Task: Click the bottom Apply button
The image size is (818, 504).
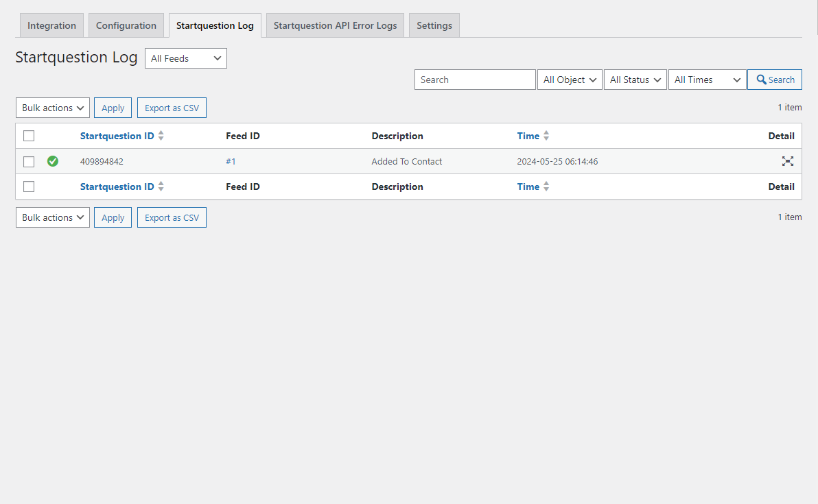Action: tap(113, 217)
